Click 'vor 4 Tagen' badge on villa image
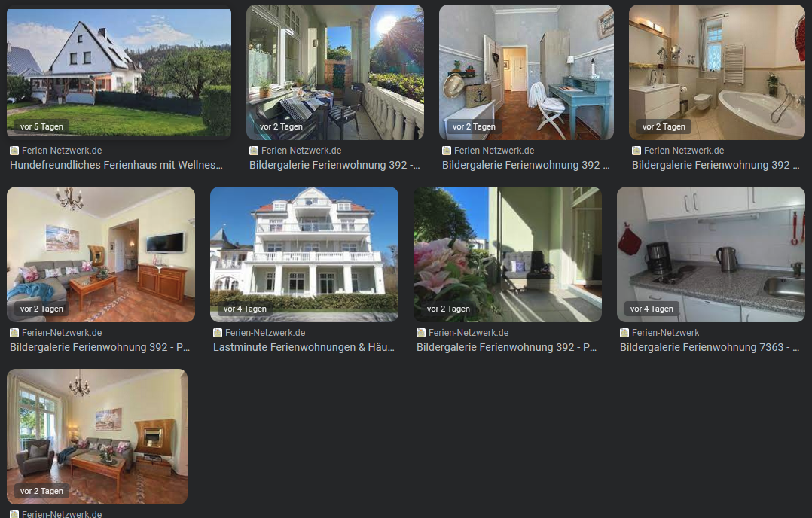Viewport: 812px width, 518px height. click(245, 309)
